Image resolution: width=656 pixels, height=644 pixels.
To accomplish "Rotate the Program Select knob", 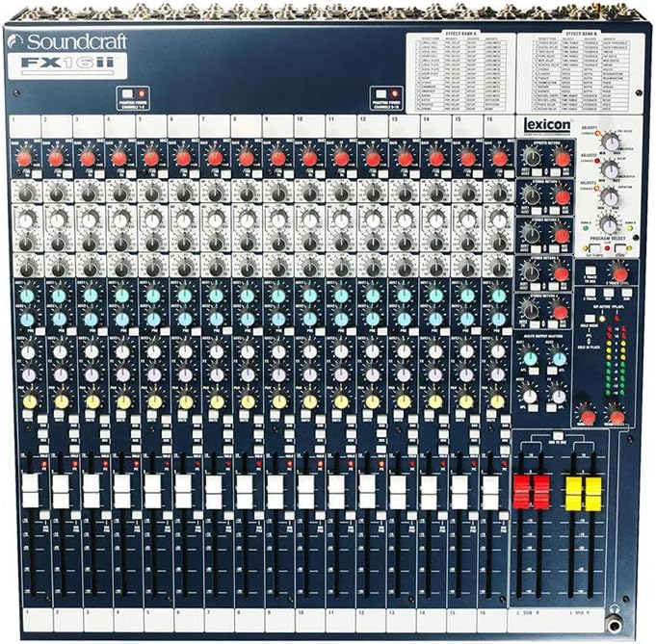I will coord(609,224).
